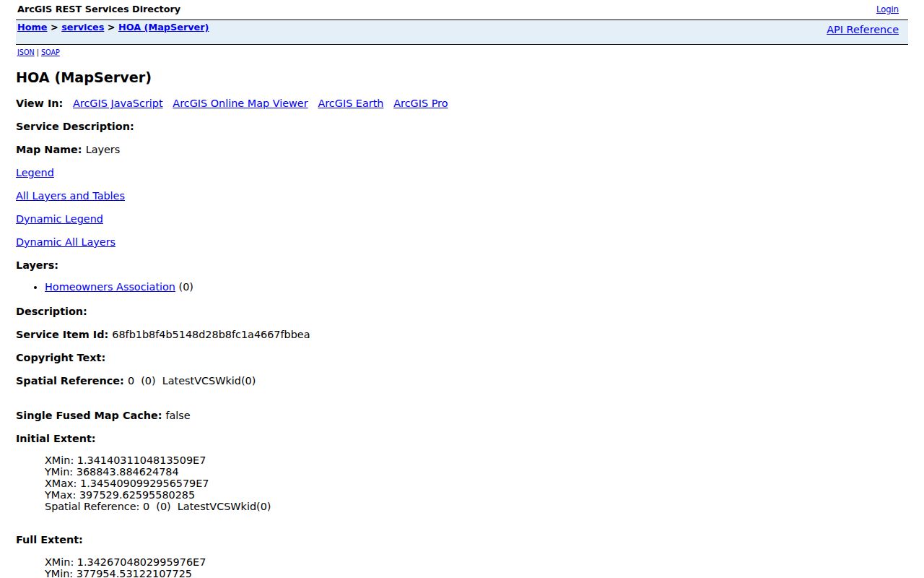Open the services breadcrumb link
Image resolution: width=924 pixels, height=578 pixels.
click(83, 27)
